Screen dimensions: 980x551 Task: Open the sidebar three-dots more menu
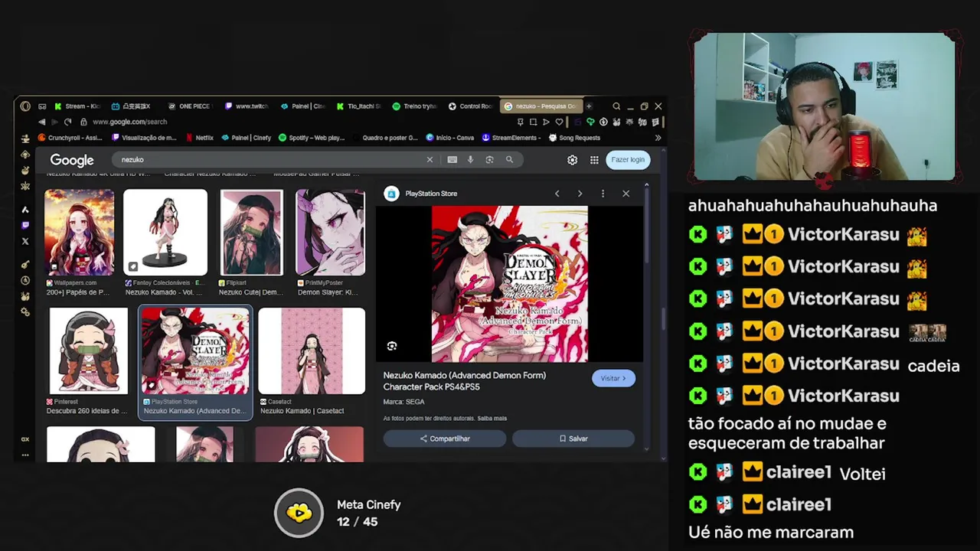coord(25,455)
